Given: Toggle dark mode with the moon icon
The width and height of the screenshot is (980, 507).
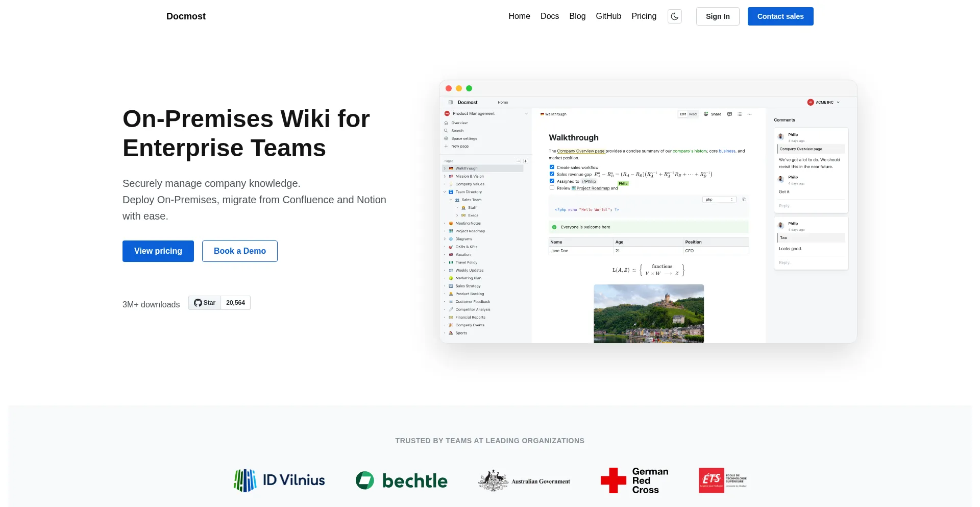Looking at the screenshot, I should point(675,16).
